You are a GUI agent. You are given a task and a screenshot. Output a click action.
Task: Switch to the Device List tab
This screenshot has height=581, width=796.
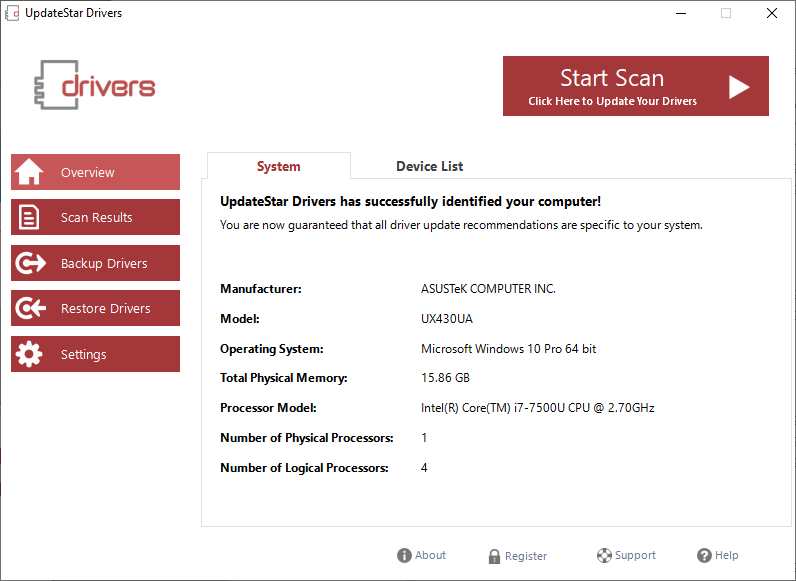(429, 166)
